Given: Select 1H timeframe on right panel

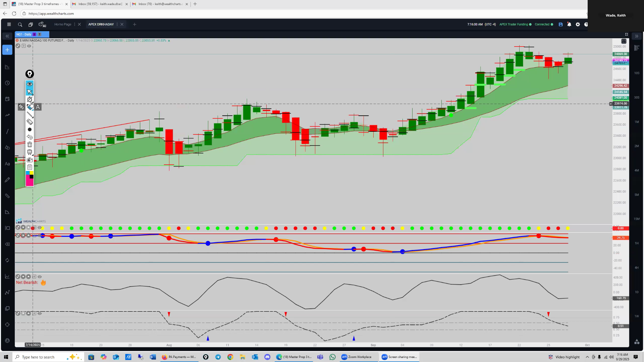Looking at the screenshot, I should [x=637, y=243].
